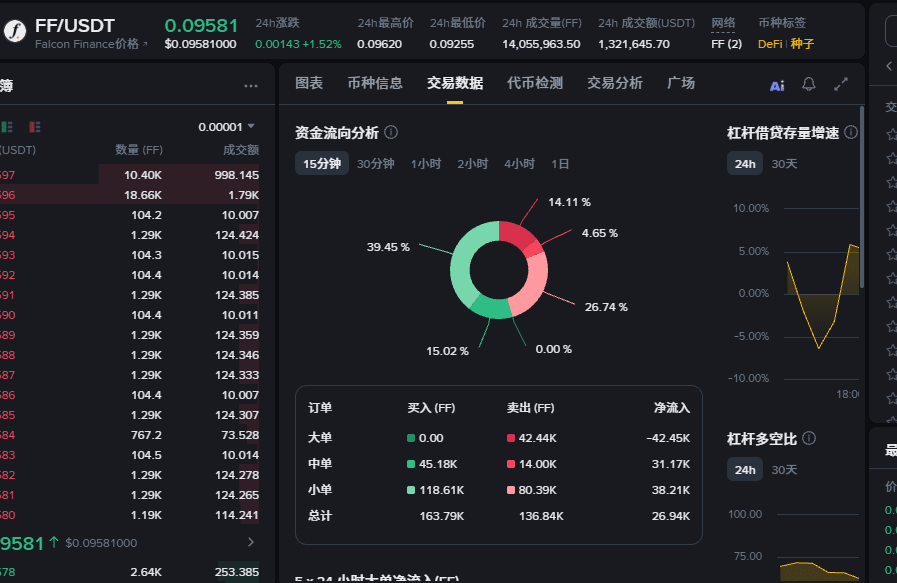Click red swatch beside 中单 卖出 14.00K
The image size is (897, 583).
pos(511,464)
